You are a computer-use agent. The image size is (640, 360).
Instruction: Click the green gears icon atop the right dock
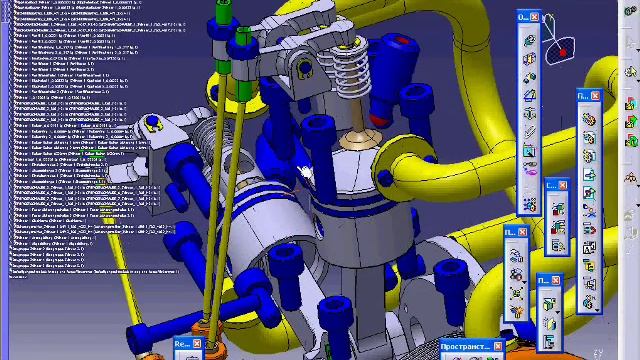[631, 11]
